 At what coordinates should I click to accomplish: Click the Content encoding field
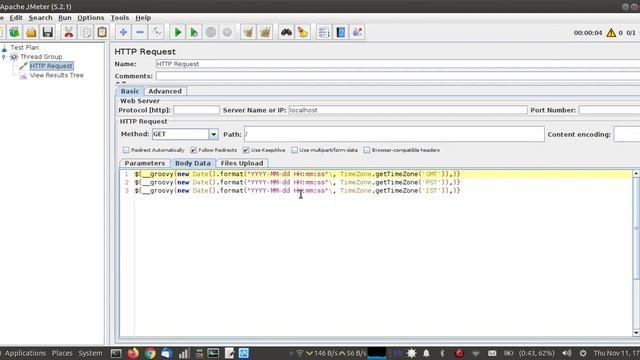(x=627, y=134)
